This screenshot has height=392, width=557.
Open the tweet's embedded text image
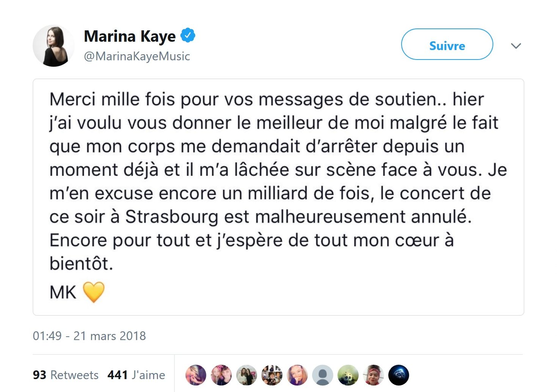click(x=278, y=197)
